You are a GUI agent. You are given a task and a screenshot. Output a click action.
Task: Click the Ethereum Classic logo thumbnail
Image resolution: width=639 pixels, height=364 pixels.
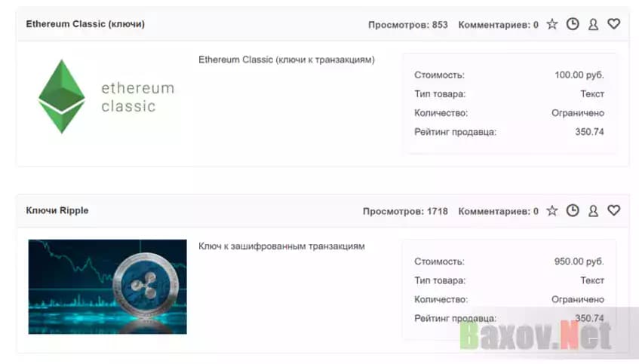pyautogui.click(x=106, y=97)
